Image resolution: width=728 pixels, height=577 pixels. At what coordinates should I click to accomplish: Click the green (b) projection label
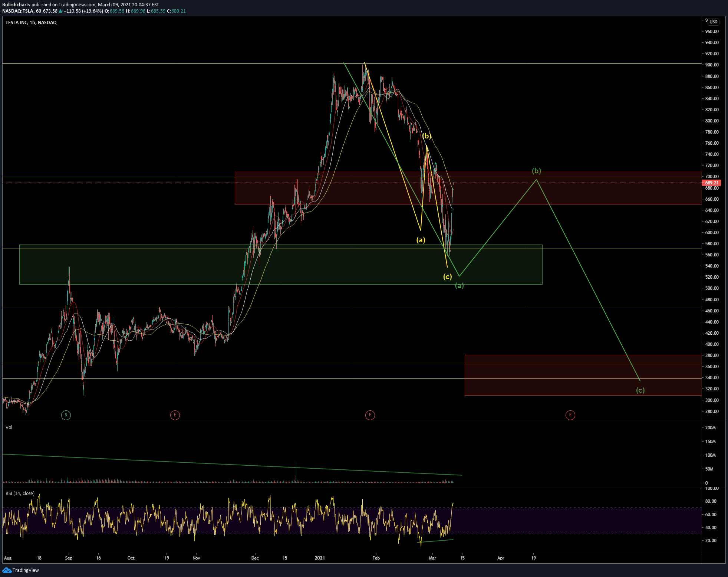point(537,171)
